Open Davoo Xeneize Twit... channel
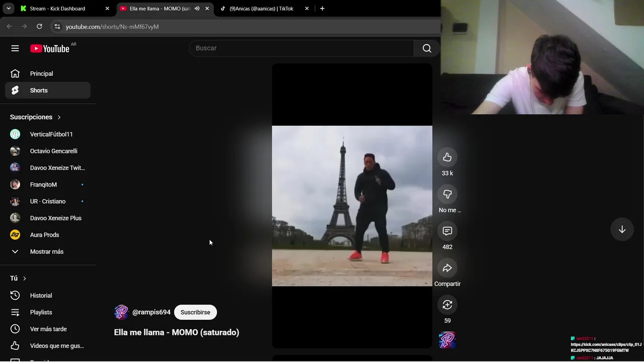The image size is (644, 362). coord(48,167)
